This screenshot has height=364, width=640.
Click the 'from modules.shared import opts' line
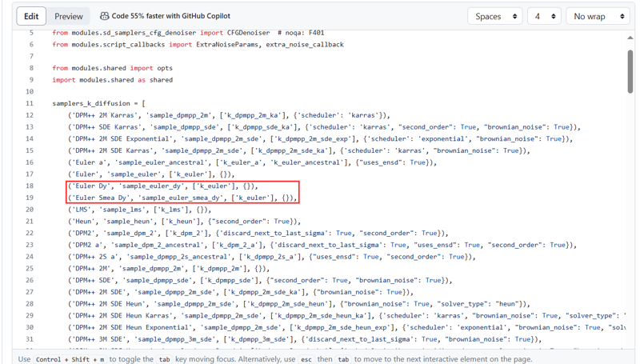click(112, 68)
